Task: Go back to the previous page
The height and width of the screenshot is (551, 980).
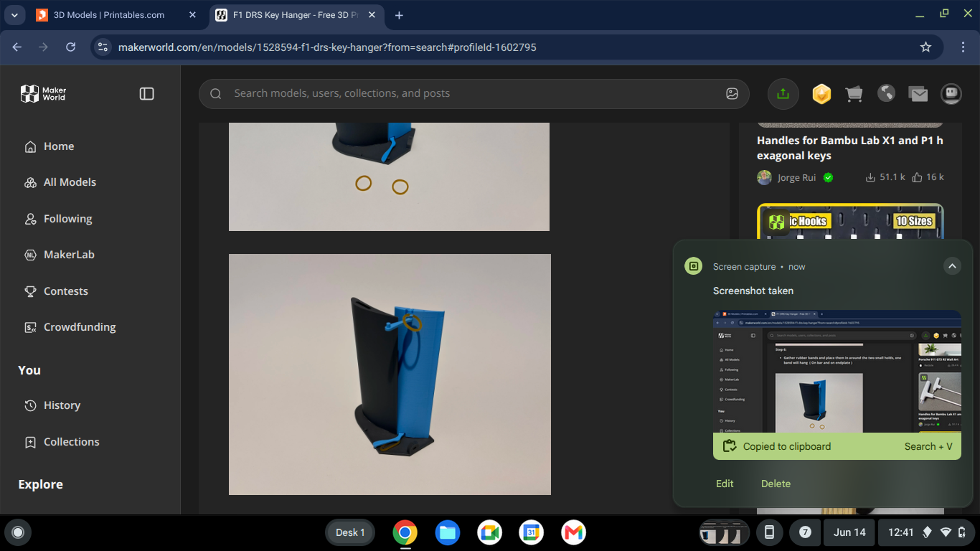Action: pyautogui.click(x=17, y=47)
